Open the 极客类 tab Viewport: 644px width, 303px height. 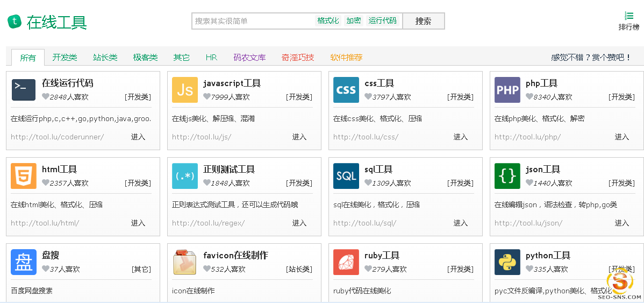(145, 58)
